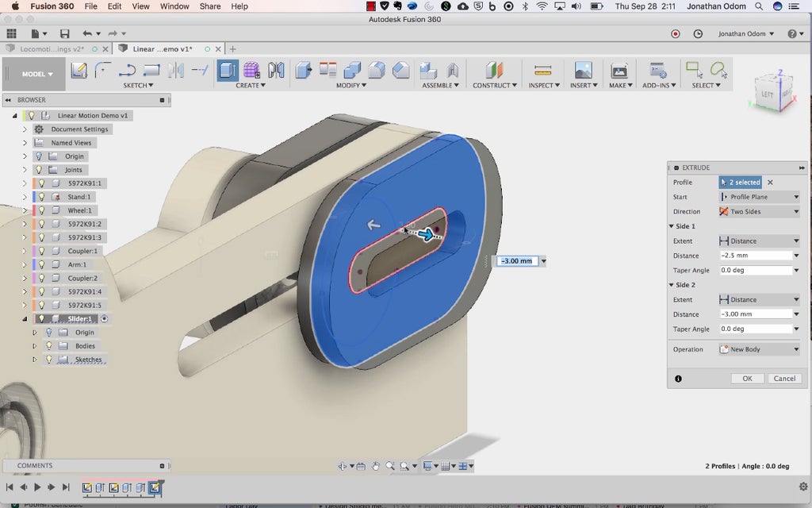Switch to the Locomoti...ings v2 document tab
This screenshot has width=812, height=508.
[x=52, y=49]
